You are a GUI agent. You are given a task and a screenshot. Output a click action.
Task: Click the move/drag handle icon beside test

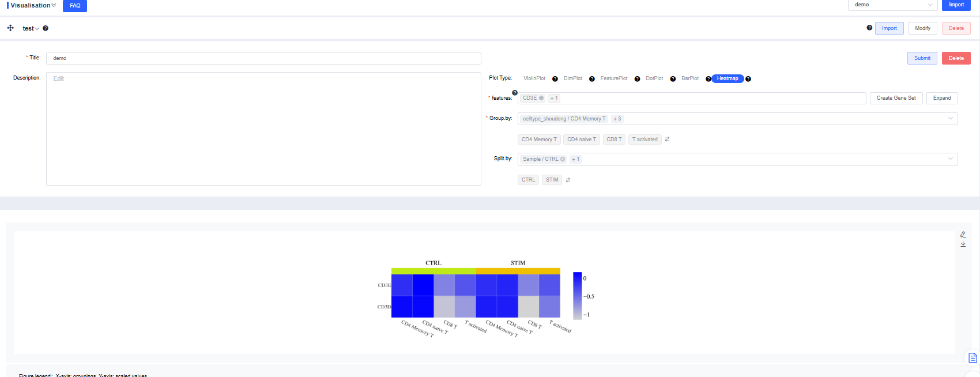[10, 28]
